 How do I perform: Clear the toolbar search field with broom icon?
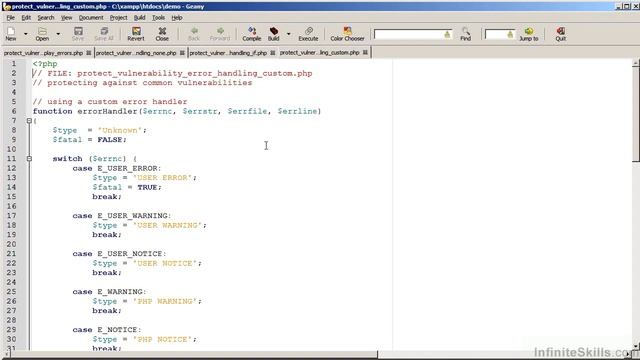tap(447, 34)
